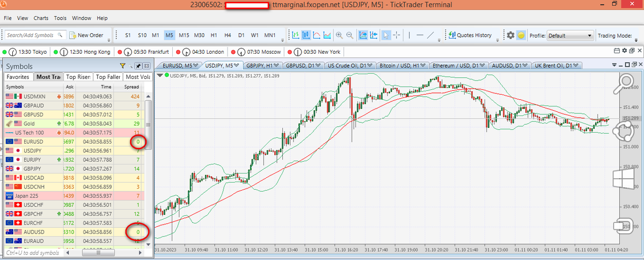Switch timeframe to M15

pos(184,35)
